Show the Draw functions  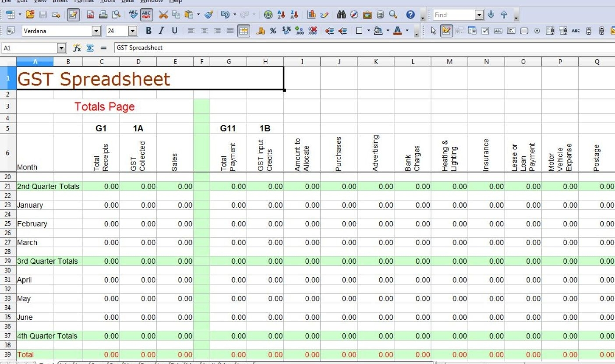(x=325, y=15)
